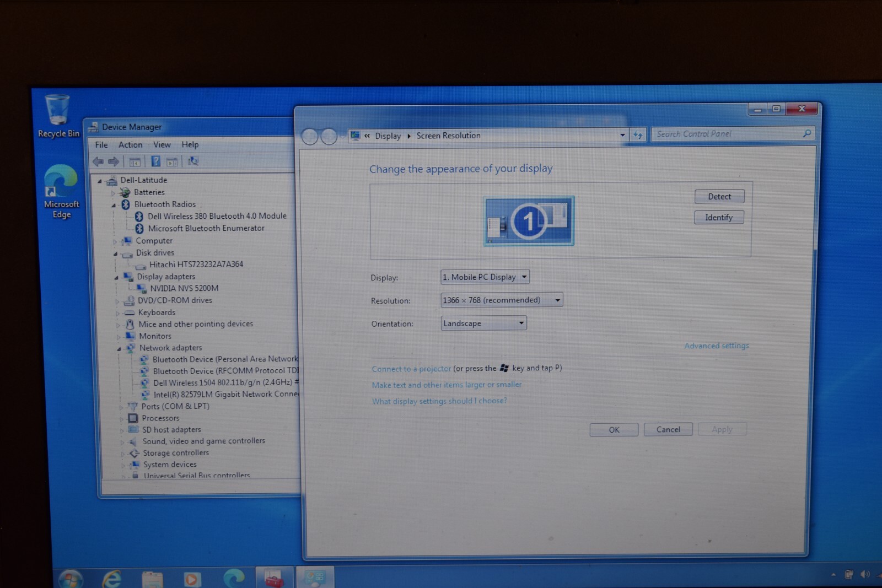Open Microsoft Edge from taskbar
Screen dimensions: 882x588
(234, 578)
